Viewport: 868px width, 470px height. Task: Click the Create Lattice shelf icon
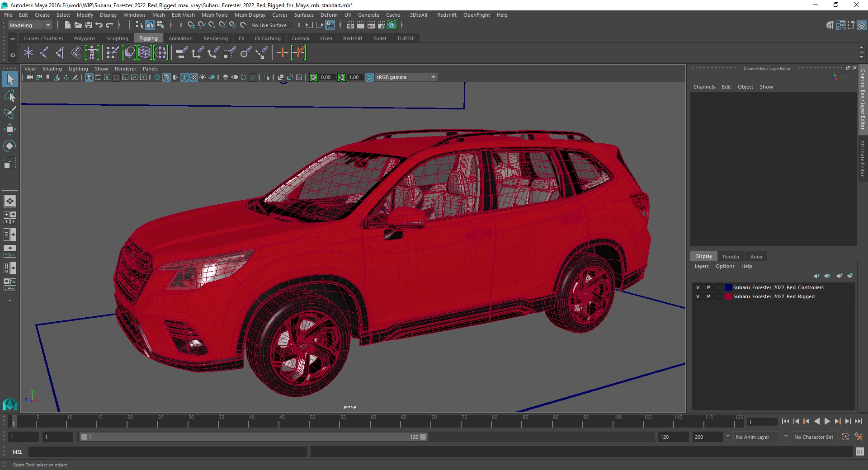(x=144, y=53)
